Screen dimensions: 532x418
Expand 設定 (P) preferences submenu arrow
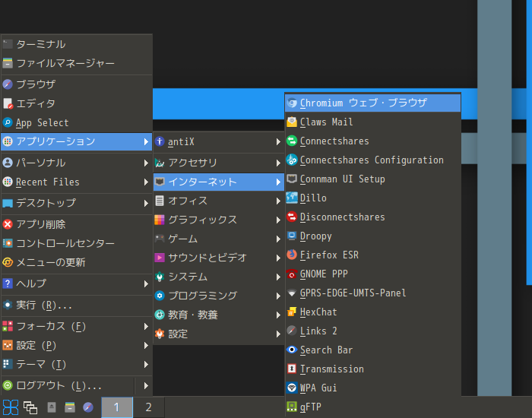146,345
